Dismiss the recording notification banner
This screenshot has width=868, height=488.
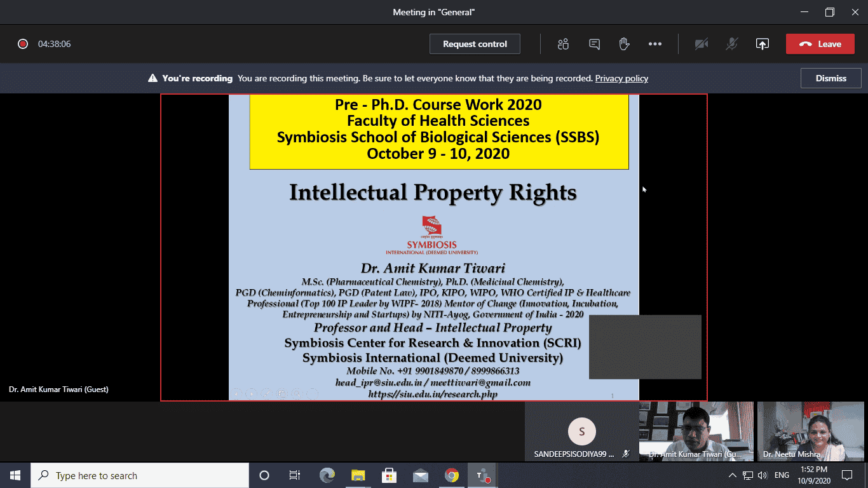(x=831, y=78)
